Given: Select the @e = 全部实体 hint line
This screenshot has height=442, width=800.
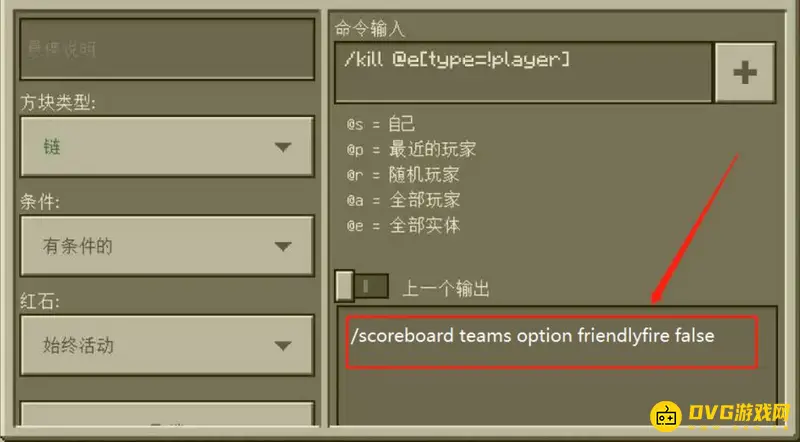Looking at the screenshot, I should [403, 225].
